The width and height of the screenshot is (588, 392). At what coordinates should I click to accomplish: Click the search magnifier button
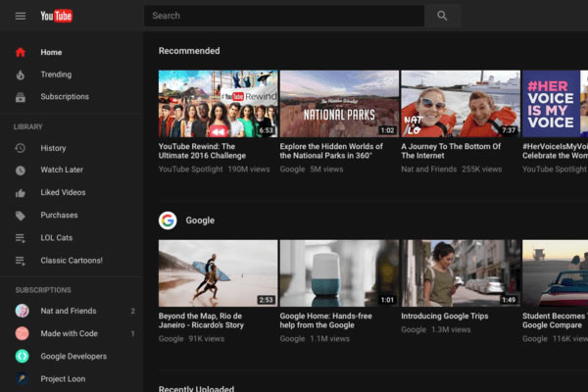click(x=442, y=16)
